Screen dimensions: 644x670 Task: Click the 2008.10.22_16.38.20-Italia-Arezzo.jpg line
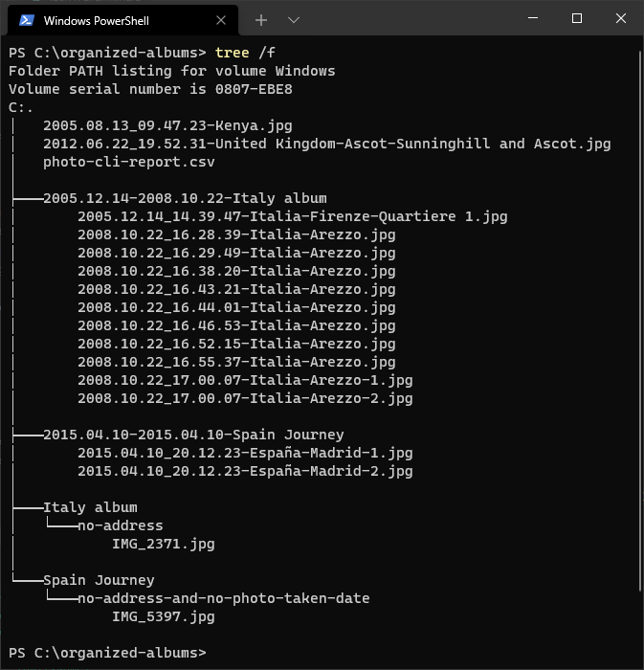pos(236,271)
